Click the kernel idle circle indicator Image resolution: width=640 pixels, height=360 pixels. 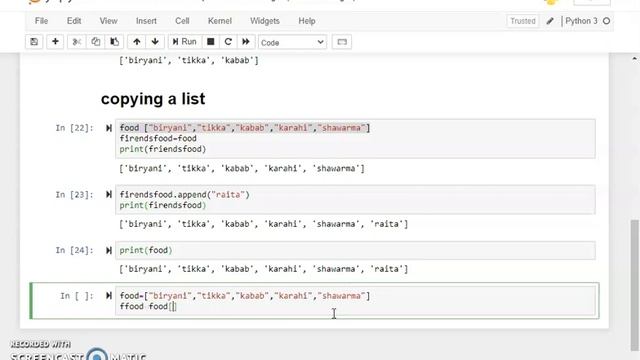tap(607, 21)
